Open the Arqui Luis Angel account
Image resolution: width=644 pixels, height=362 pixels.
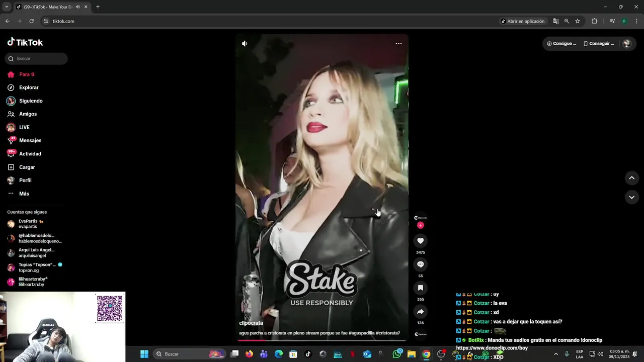[x=35, y=252]
